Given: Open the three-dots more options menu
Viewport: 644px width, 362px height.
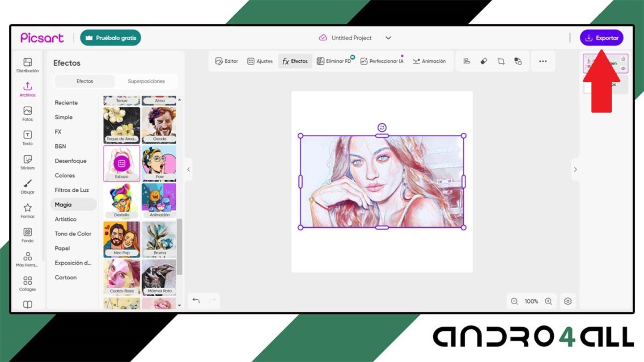Looking at the screenshot, I should click(543, 61).
